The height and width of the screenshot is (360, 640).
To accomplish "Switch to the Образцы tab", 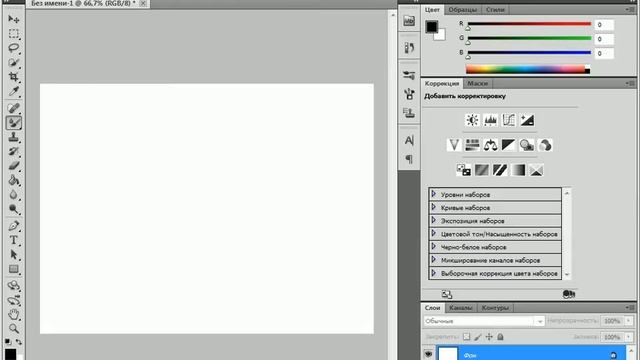I will click(x=462, y=9).
